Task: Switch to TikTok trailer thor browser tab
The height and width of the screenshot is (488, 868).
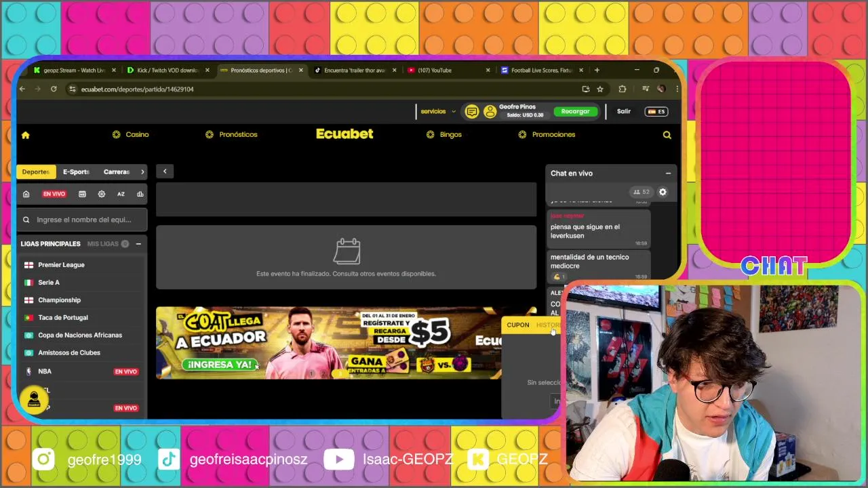Action: 355,70
